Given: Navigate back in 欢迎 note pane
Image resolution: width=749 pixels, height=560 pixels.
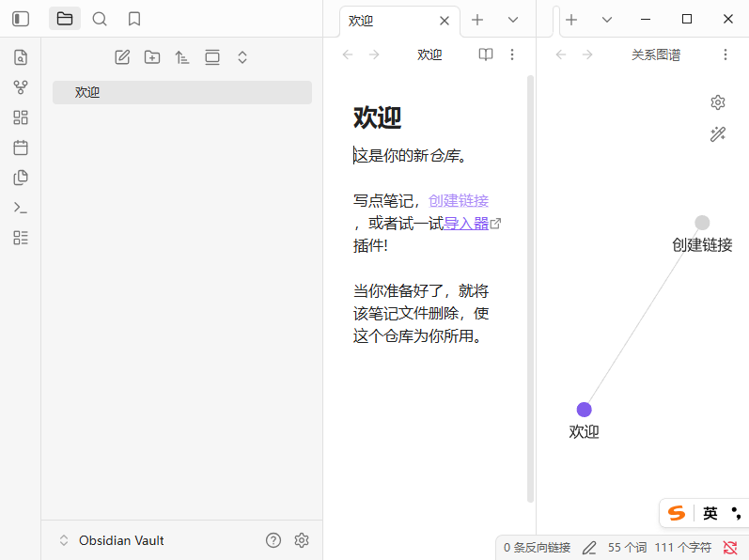Looking at the screenshot, I should click(x=348, y=54).
